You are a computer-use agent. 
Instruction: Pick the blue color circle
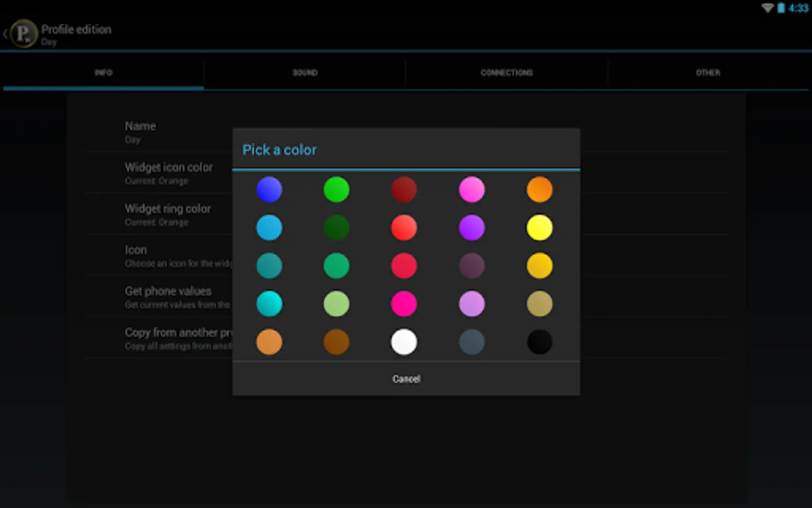point(269,190)
